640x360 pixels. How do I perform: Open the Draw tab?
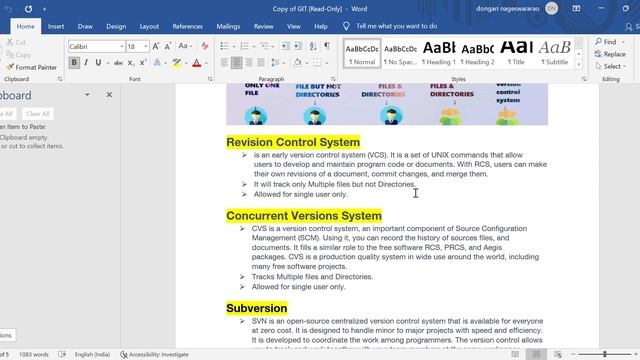pyautogui.click(x=85, y=26)
